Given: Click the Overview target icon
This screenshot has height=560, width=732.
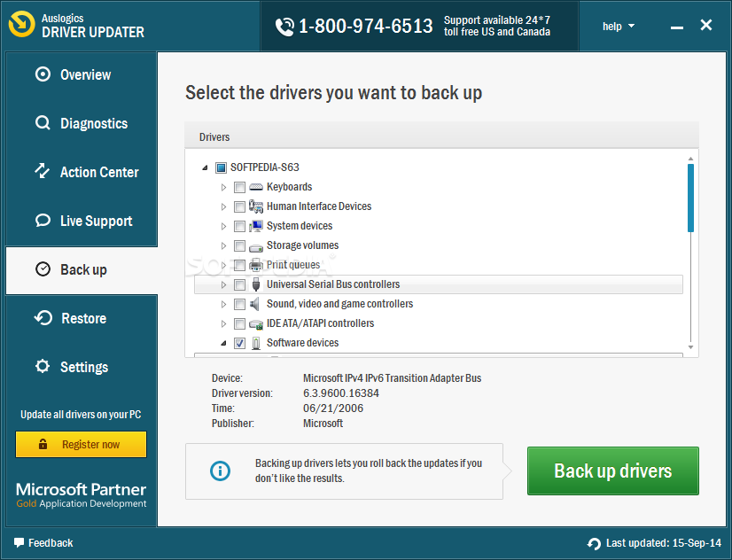Looking at the screenshot, I should click(x=43, y=74).
